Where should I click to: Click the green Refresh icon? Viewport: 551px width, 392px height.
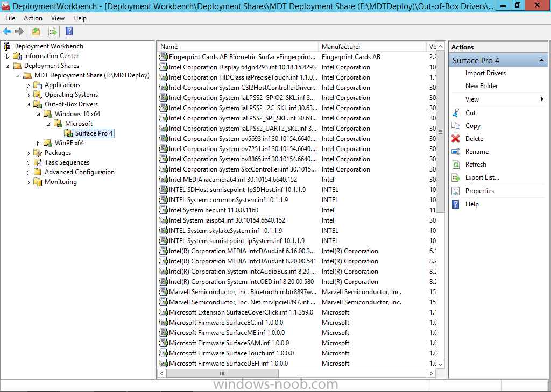coord(456,165)
